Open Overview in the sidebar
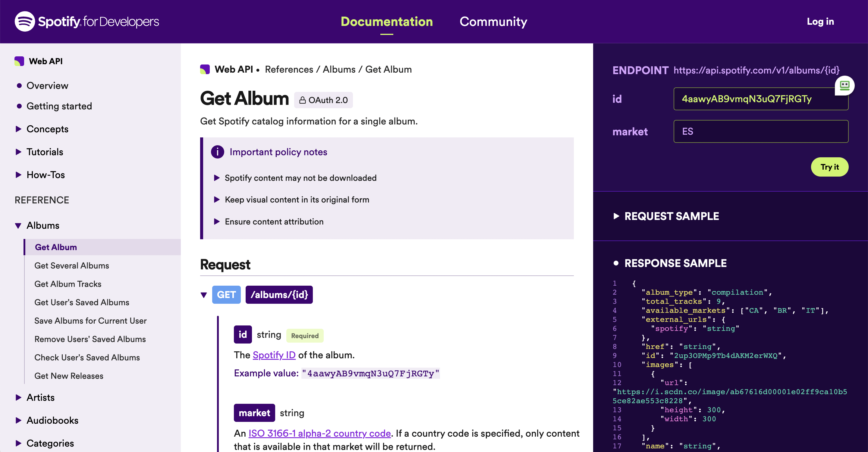Viewport: 868px width, 452px height. [x=47, y=86]
